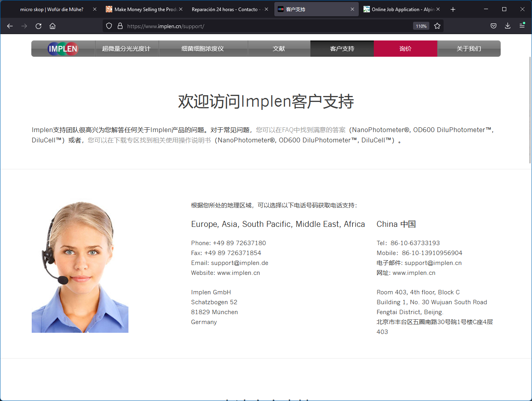The image size is (532, 401).
Task: Open 细菌细胞浓度仪 menu item
Action: click(x=203, y=49)
